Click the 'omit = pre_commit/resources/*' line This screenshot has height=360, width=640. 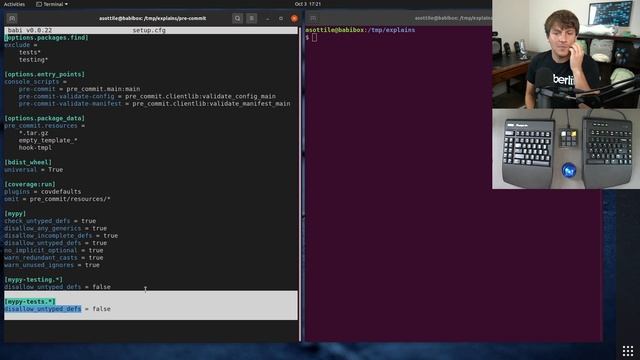pos(57,199)
